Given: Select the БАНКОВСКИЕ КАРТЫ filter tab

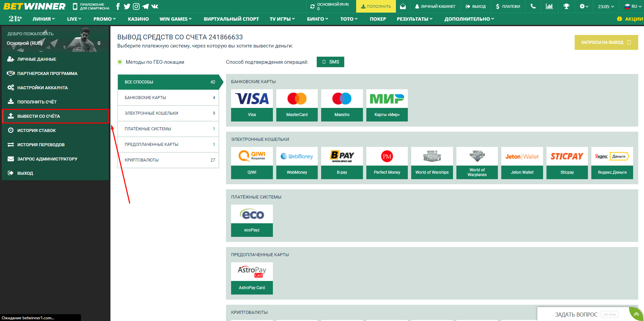Looking at the screenshot, I should click(x=168, y=97).
